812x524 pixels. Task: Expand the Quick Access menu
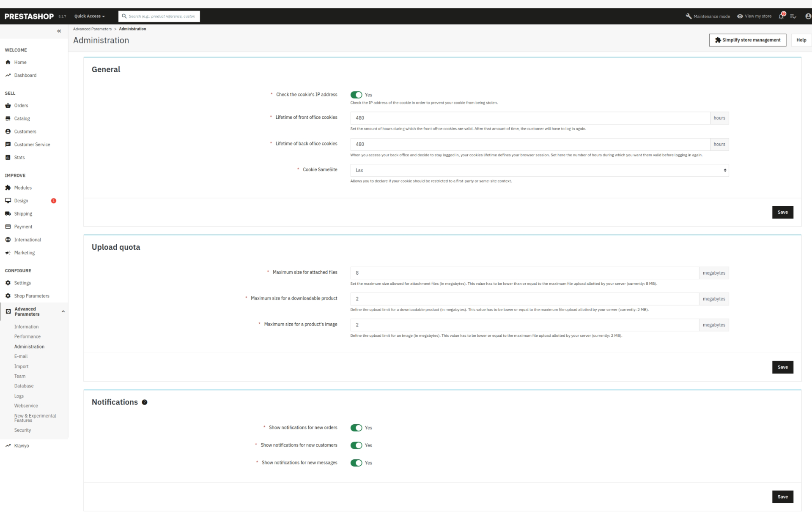click(x=89, y=16)
